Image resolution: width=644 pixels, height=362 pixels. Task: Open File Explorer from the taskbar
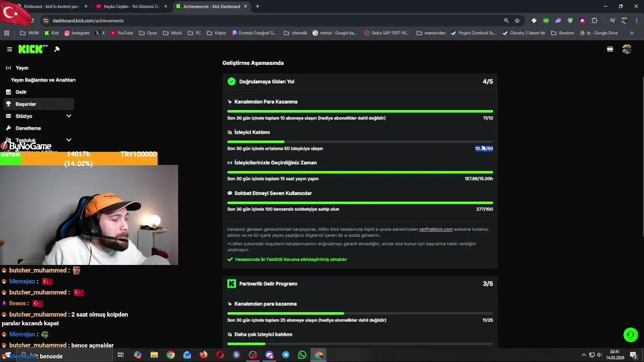154,355
